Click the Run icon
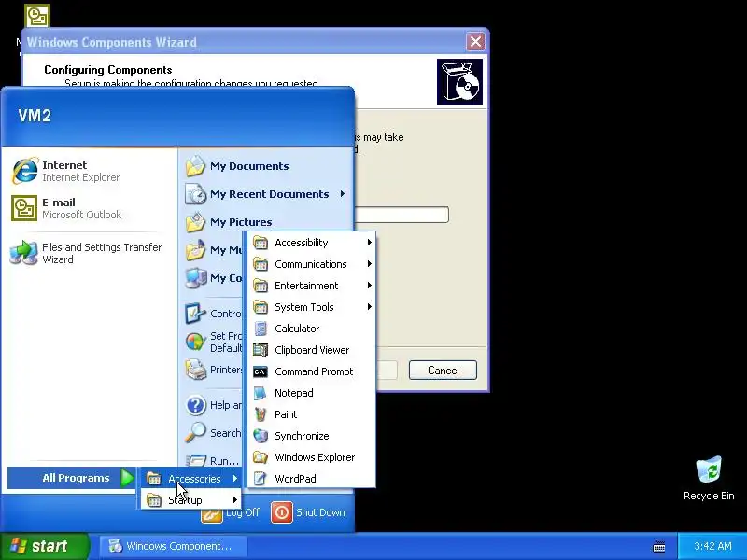This screenshot has height=560, width=747. click(195, 460)
